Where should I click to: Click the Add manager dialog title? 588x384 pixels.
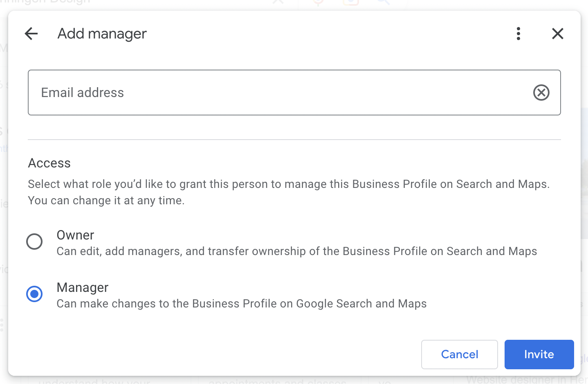point(102,34)
